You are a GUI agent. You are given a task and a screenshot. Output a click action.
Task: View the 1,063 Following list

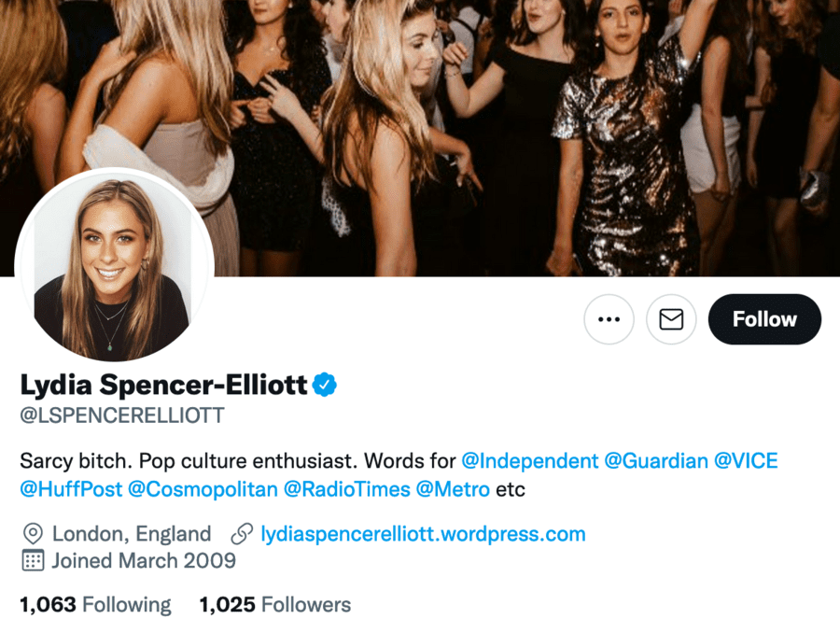95,605
